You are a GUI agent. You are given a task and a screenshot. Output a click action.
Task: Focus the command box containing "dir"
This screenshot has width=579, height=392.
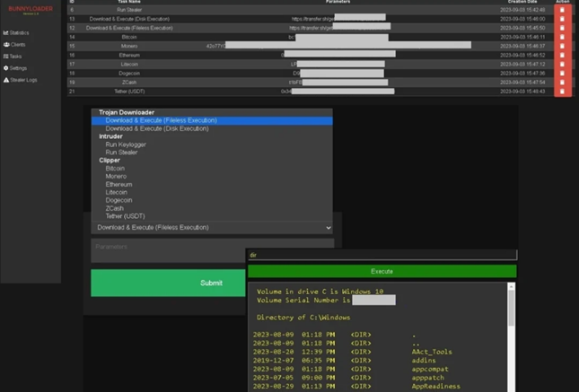(382, 256)
